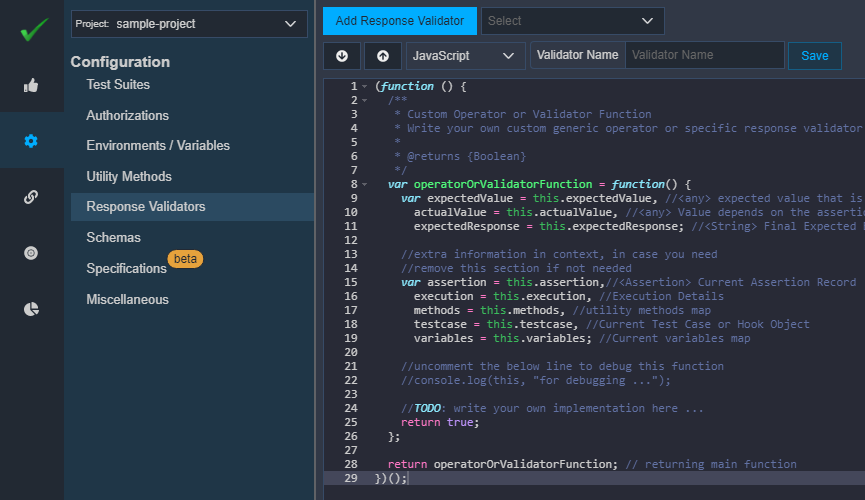Click 'Custom Operator or Validator Function' comment

pyautogui.click(x=529, y=114)
